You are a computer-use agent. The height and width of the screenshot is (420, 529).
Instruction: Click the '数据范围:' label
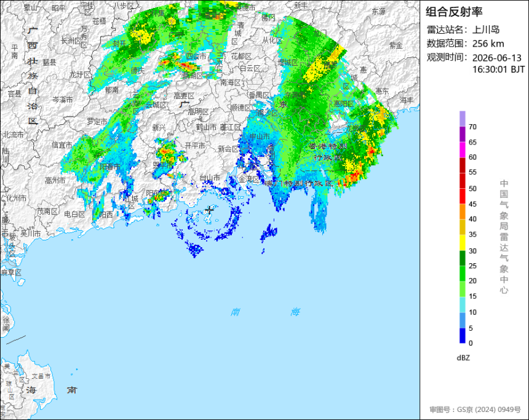[447, 44]
